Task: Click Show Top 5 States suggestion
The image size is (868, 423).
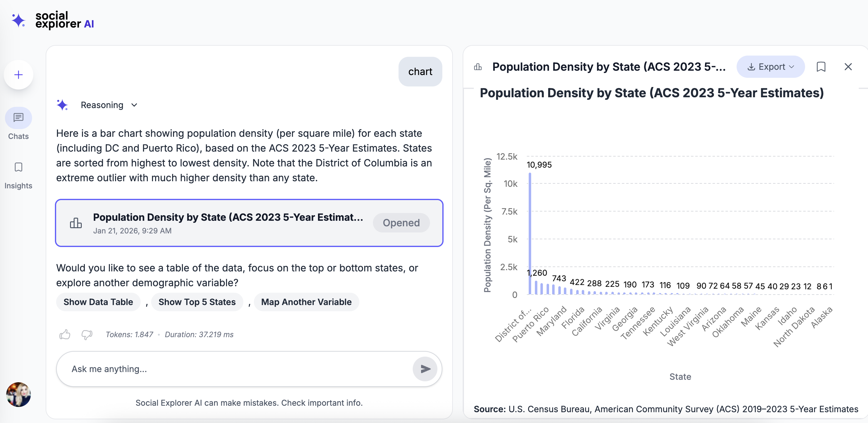Action: 197,302
